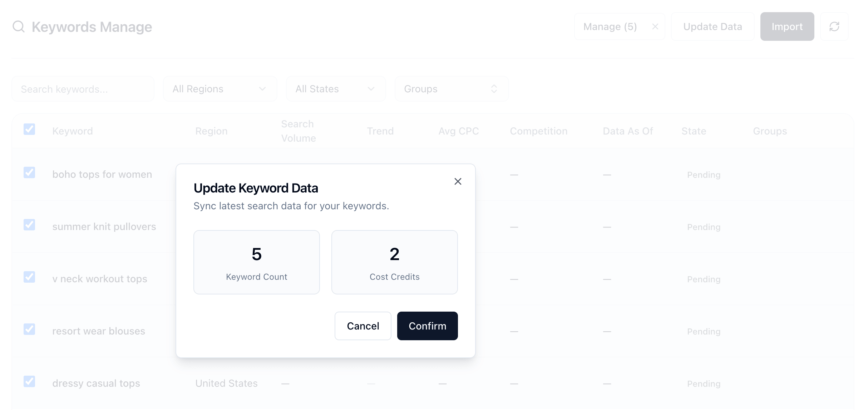Uncheck the summer knit pullovers row
Viewport: 868px width, 410px height.
[29, 225]
